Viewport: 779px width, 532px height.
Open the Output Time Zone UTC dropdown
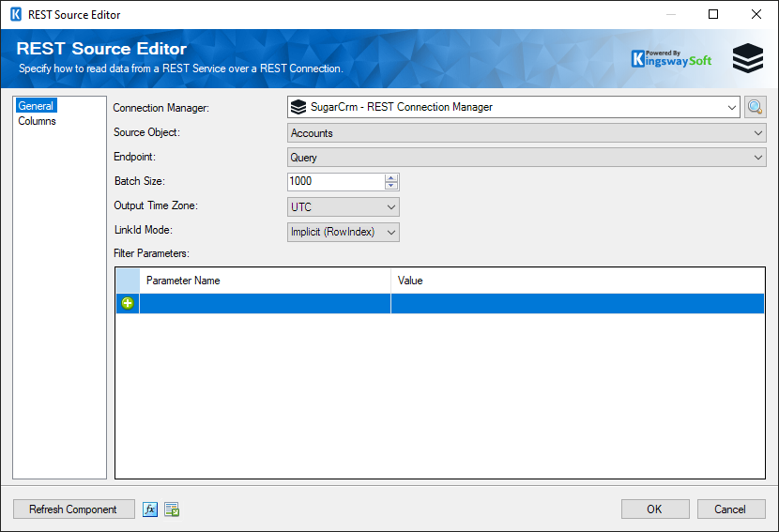(344, 207)
